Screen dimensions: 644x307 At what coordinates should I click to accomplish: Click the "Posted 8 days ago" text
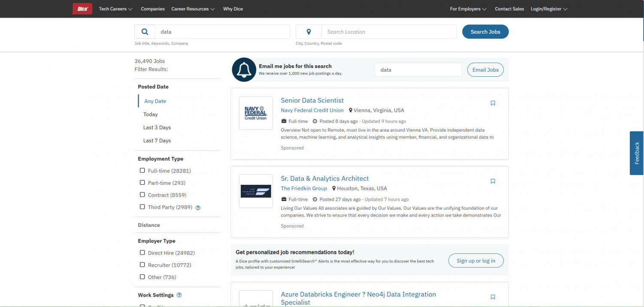tap(338, 121)
